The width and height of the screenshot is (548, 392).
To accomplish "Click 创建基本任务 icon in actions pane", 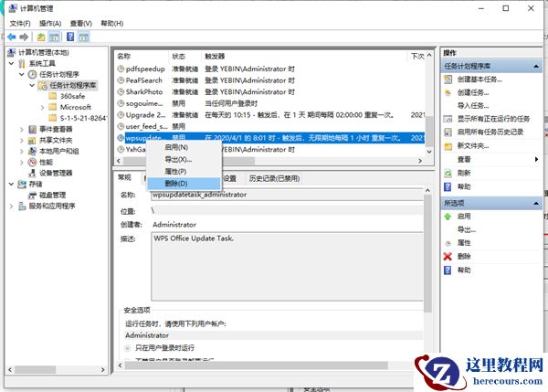I will pyautogui.click(x=448, y=79).
